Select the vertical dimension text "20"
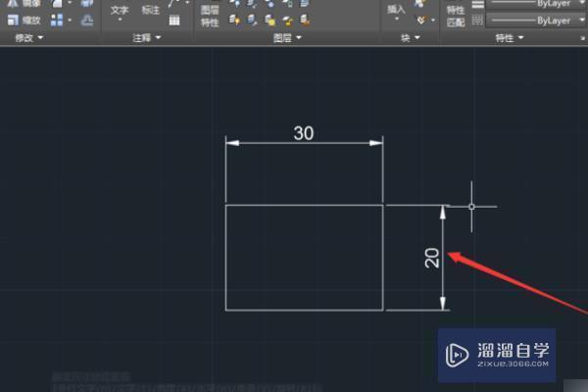 [432, 258]
